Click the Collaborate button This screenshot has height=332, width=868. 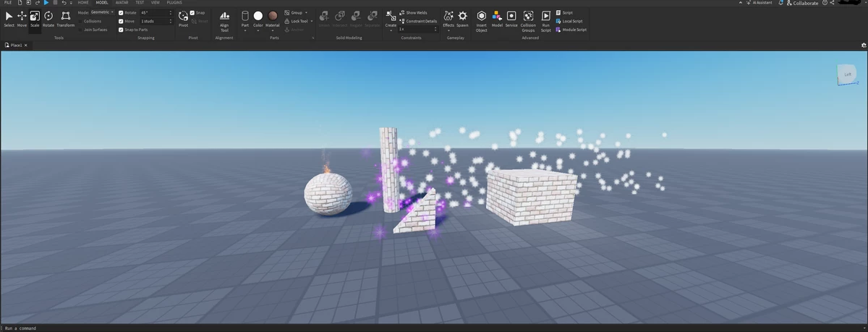click(801, 4)
